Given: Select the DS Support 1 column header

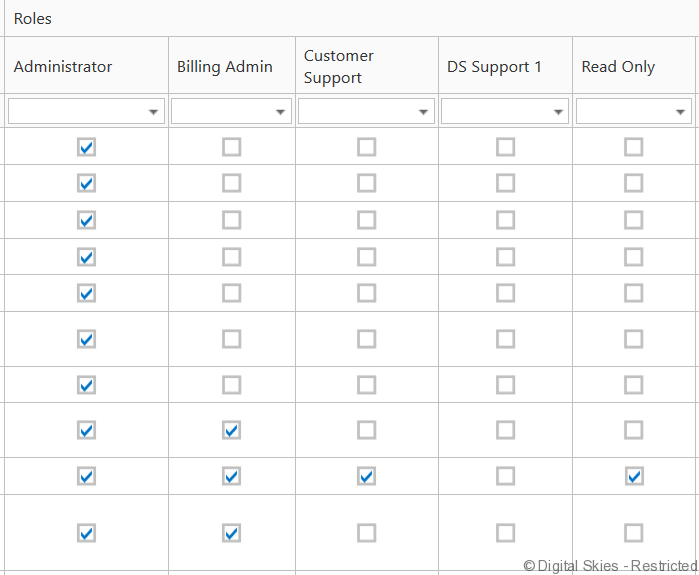Looking at the screenshot, I should (494, 67).
